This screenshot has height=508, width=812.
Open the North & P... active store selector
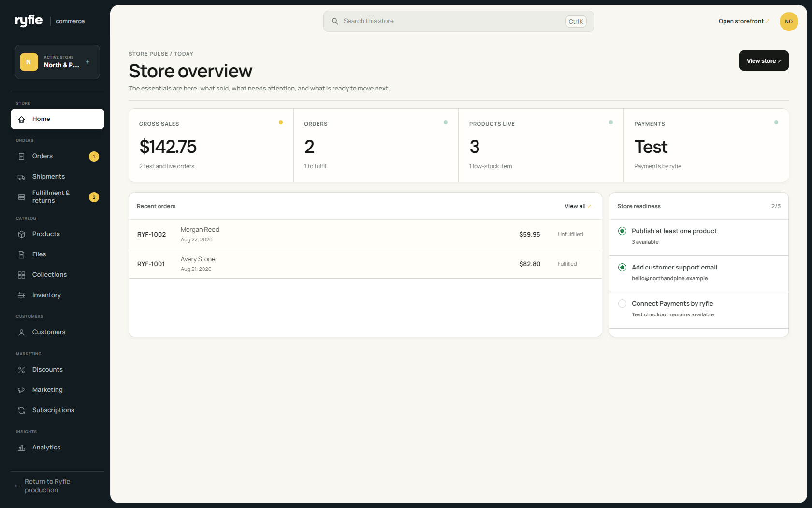click(58, 62)
